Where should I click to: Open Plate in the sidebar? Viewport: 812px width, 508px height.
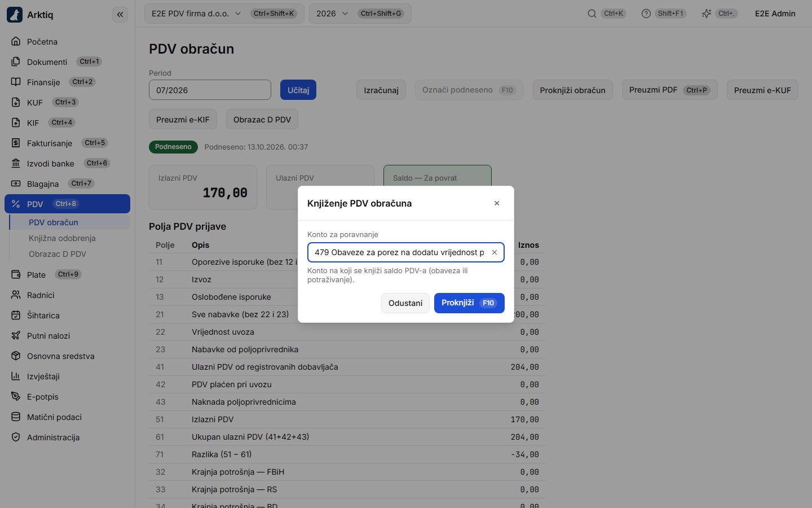[x=67, y=274]
